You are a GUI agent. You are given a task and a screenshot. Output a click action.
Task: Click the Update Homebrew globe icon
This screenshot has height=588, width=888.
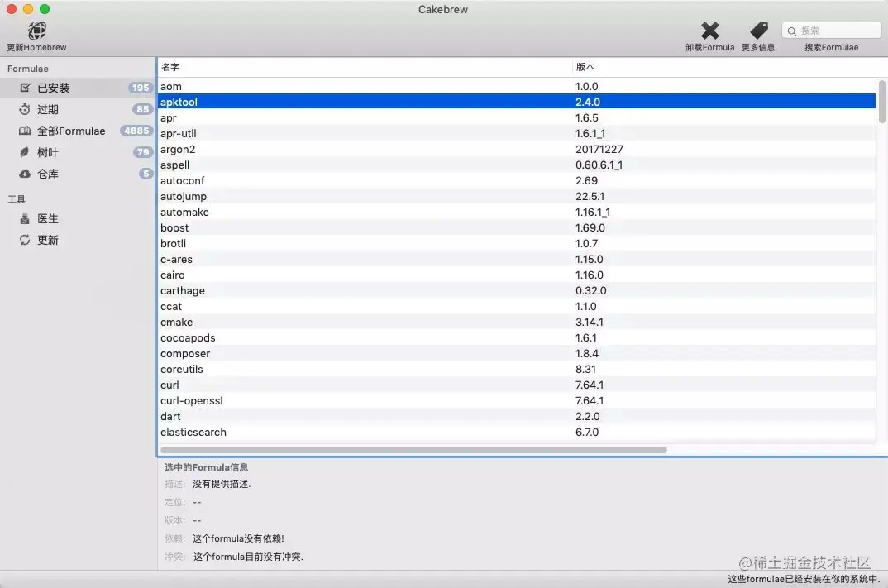tap(37, 30)
